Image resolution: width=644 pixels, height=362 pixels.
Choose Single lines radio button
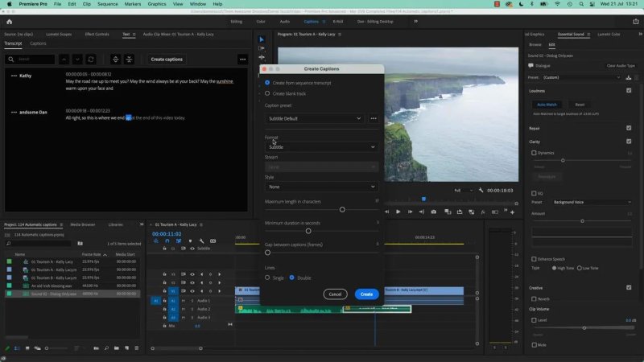[x=267, y=278]
